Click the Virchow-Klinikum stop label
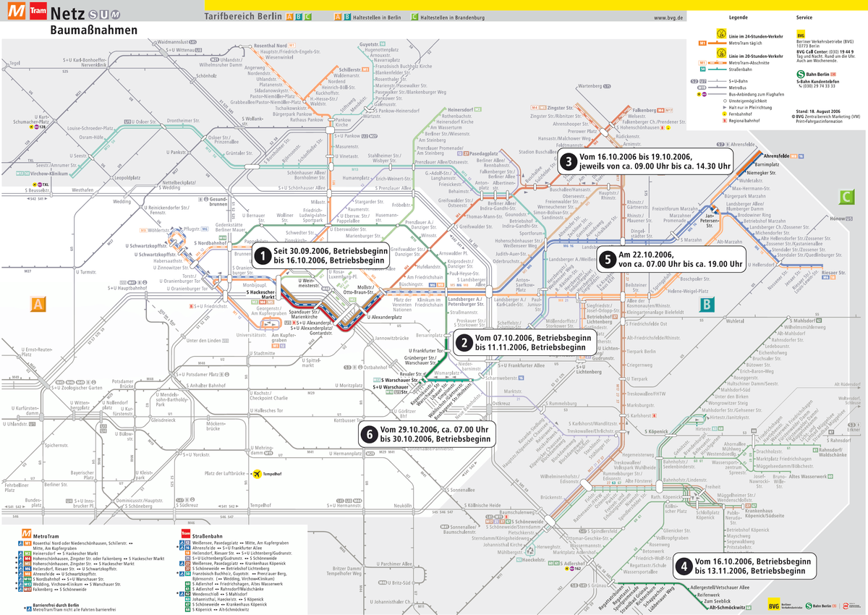Viewport: 868px width, 615px height. point(50,174)
